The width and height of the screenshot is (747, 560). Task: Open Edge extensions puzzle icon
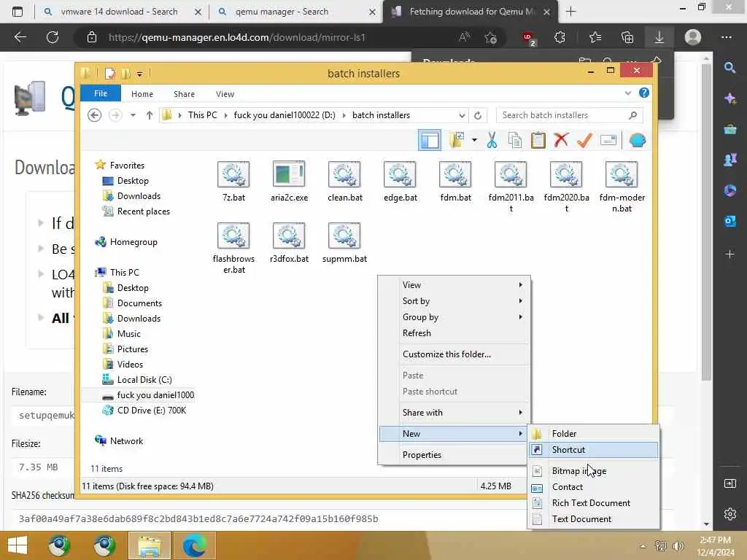pos(560,37)
